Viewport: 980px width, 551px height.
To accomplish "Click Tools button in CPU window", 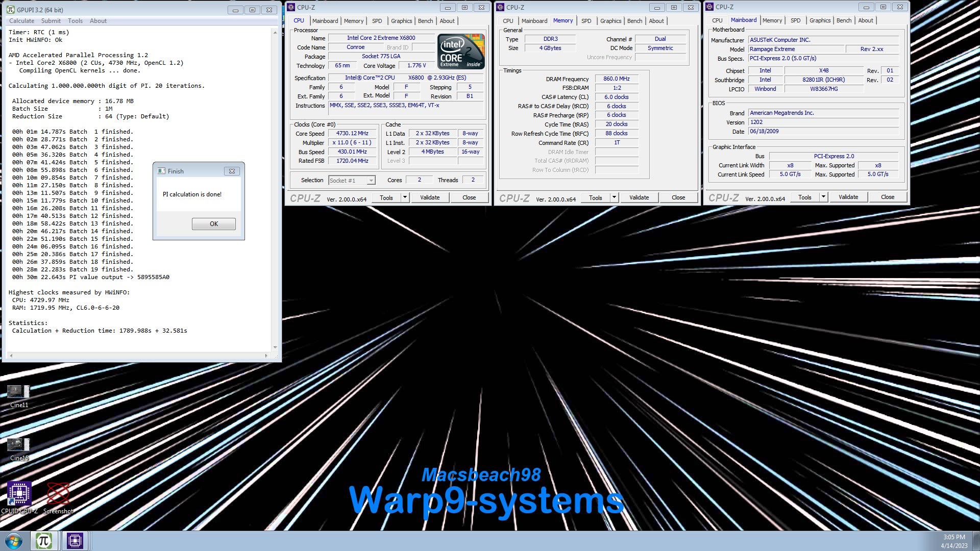I will click(x=386, y=197).
